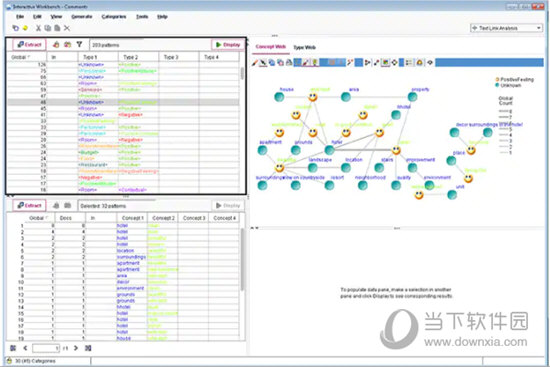550x367 pixels.
Task: Click the Display button in type patterns pane
Action: tap(228, 45)
